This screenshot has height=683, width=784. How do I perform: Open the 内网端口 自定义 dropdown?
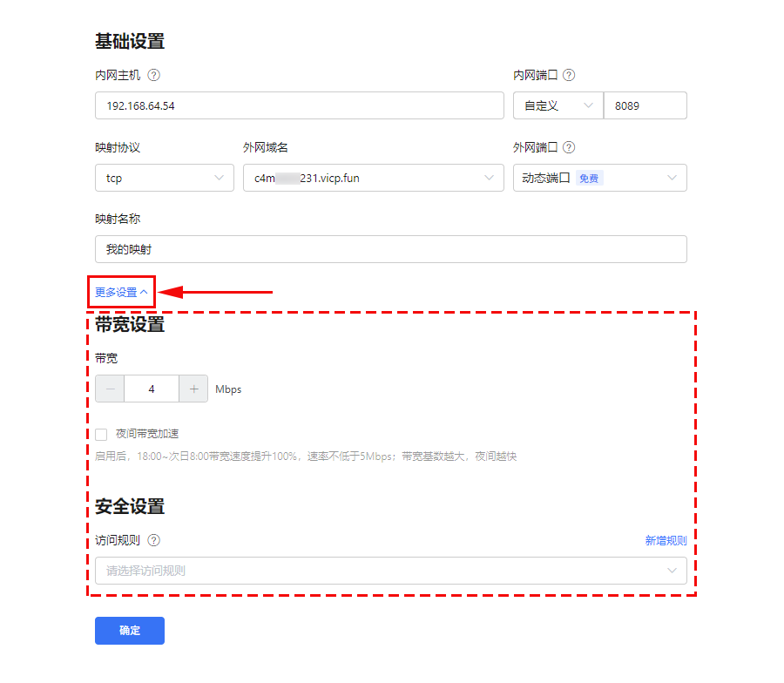click(x=558, y=105)
